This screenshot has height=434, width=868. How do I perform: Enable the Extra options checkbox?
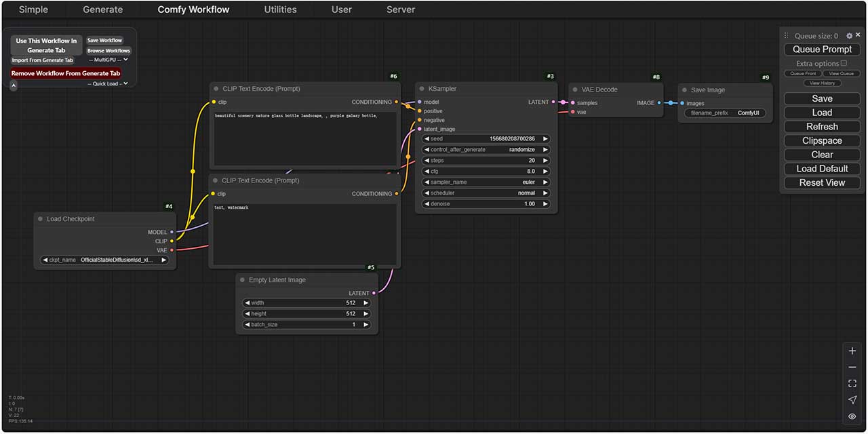[x=844, y=63]
